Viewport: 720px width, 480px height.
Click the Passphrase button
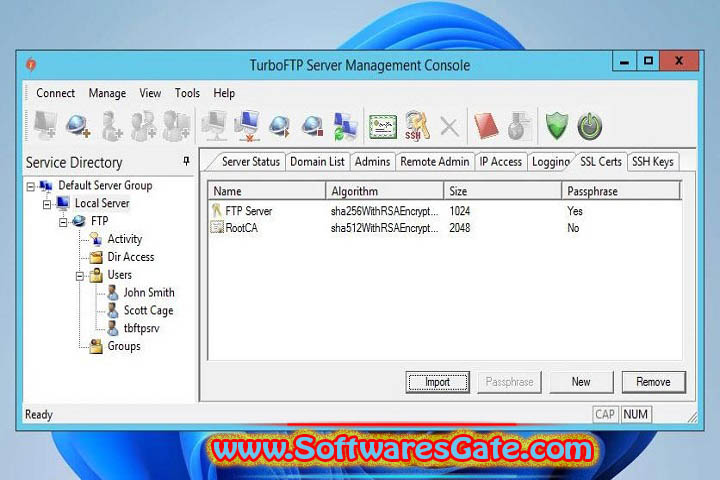510,382
